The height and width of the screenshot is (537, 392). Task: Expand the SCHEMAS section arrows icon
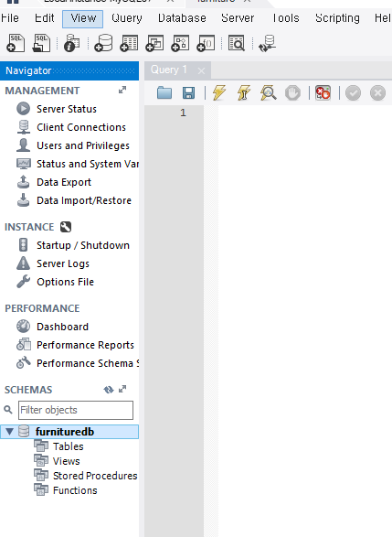(x=122, y=390)
